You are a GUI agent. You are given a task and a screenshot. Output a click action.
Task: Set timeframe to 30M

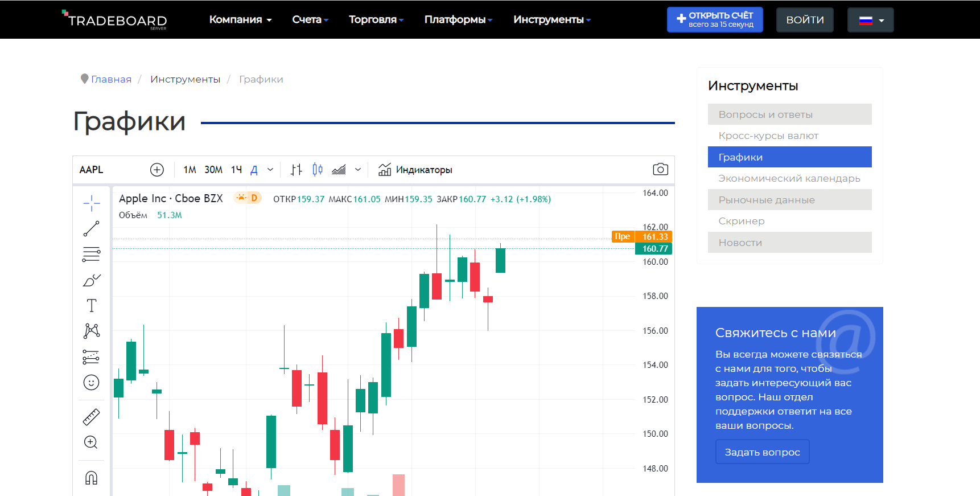tap(213, 170)
